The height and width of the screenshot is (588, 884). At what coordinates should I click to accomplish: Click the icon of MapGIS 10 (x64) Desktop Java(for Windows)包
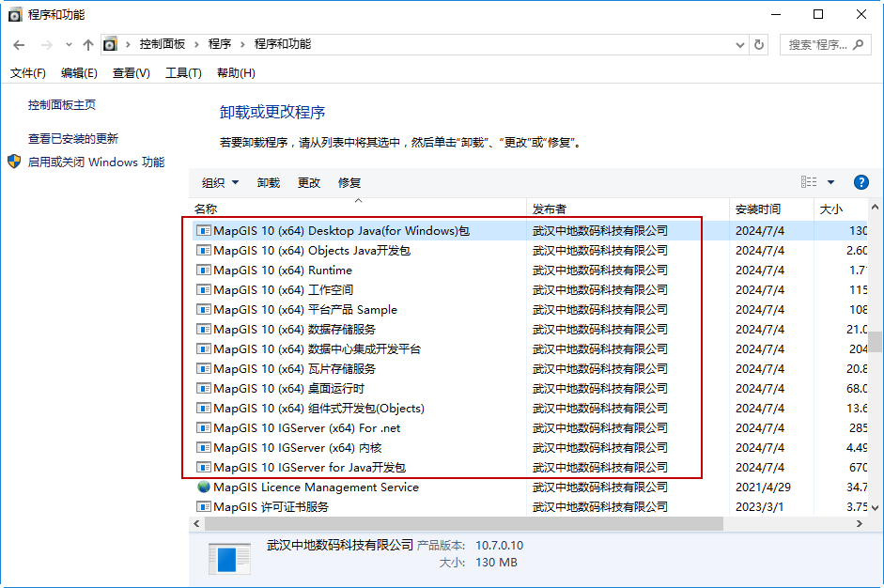(x=204, y=230)
